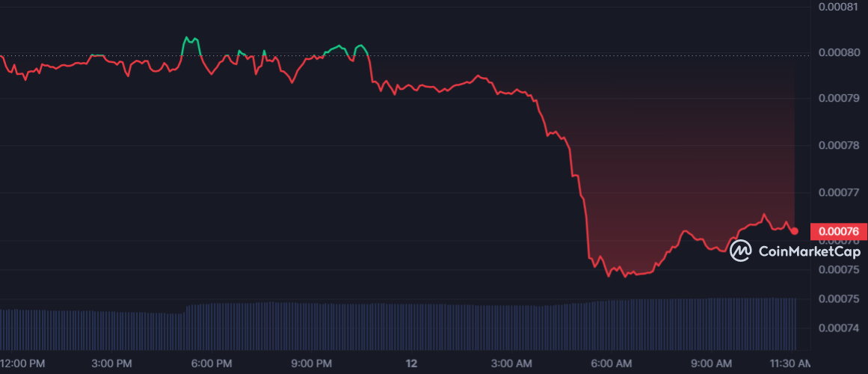Select the 3:00 AM time axis label
868x374 pixels.
(510, 364)
